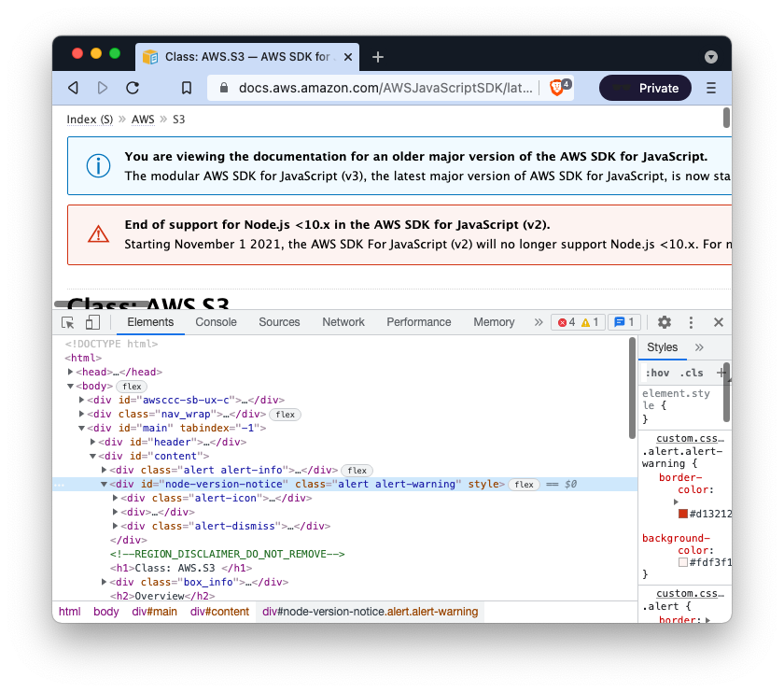Switch to the Console tab
The image size is (784, 692).
(x=216, y=322)
